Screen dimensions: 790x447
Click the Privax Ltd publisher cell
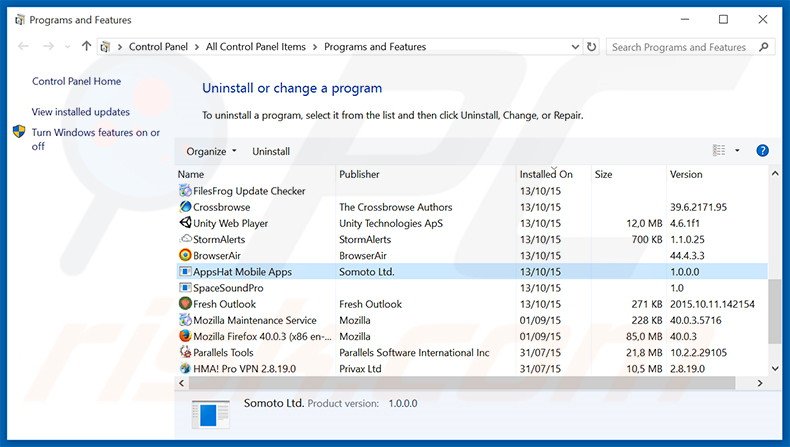(x=360, y=368)
